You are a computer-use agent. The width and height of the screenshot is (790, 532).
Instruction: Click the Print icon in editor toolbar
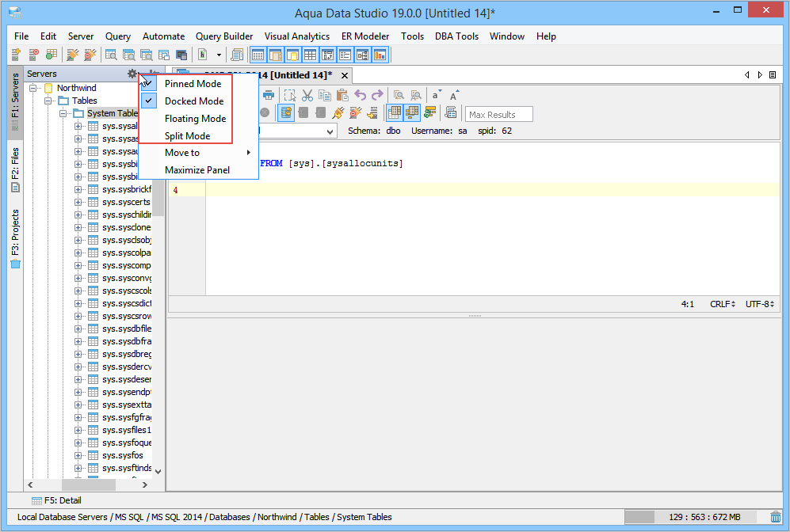[269, 95]
